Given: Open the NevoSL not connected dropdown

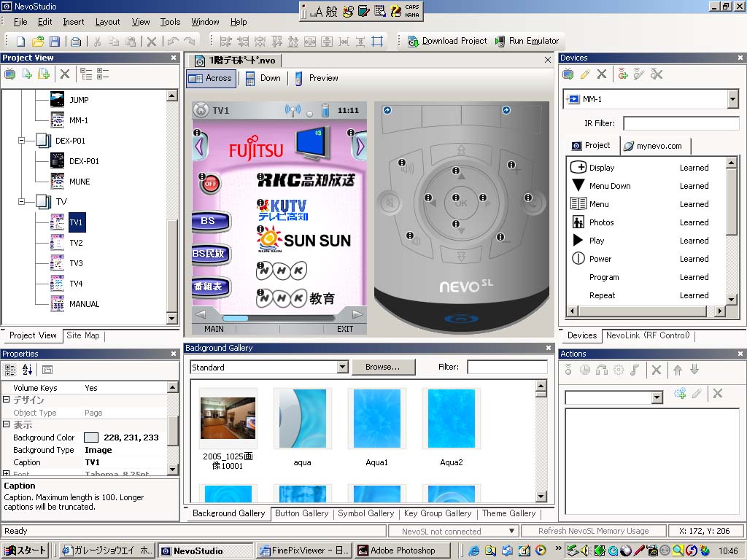Looking at the screenshot, I should coord(511,531).
